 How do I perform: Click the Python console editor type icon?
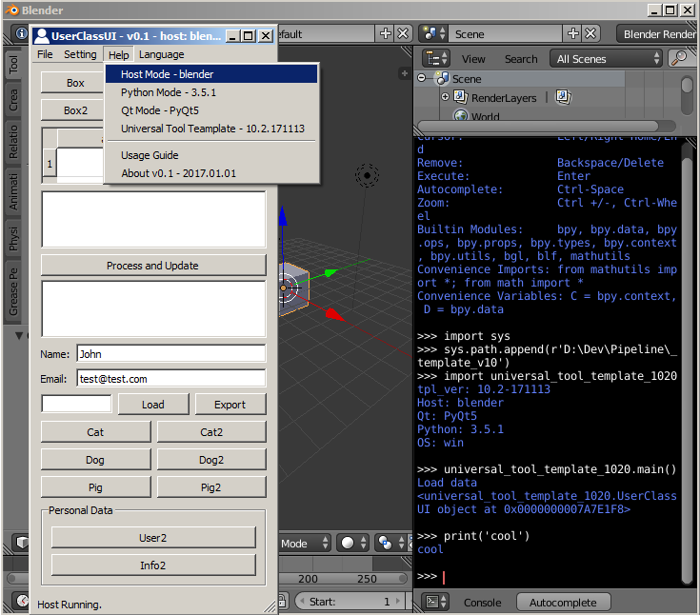tap(436, 602)
